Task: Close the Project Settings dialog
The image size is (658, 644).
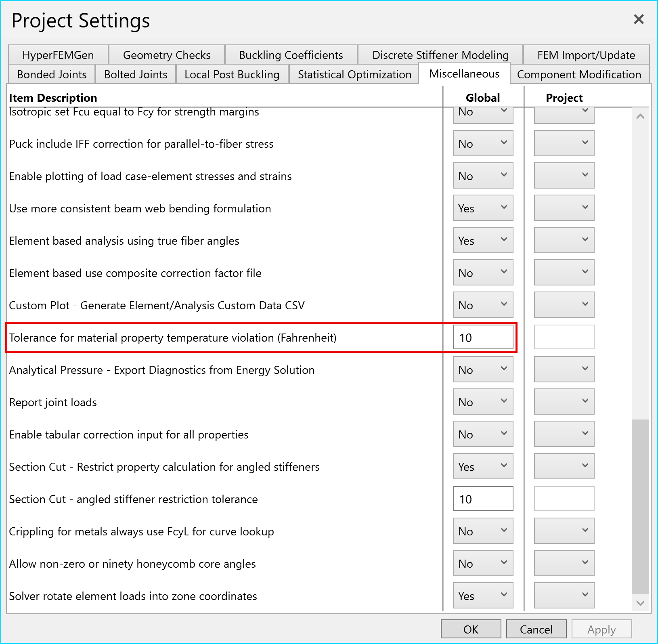Action: (x=638, y=19)
